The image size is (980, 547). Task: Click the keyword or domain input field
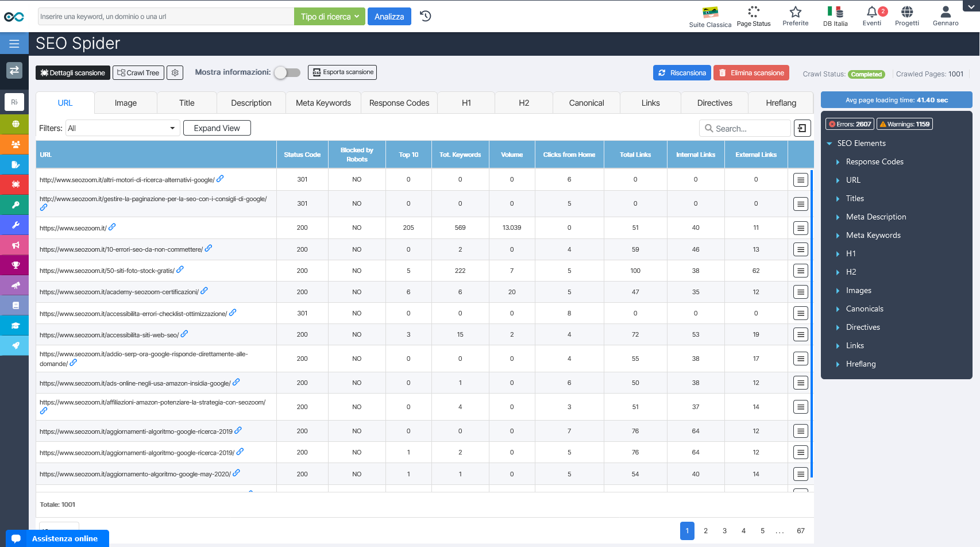(x=166, y=17)
